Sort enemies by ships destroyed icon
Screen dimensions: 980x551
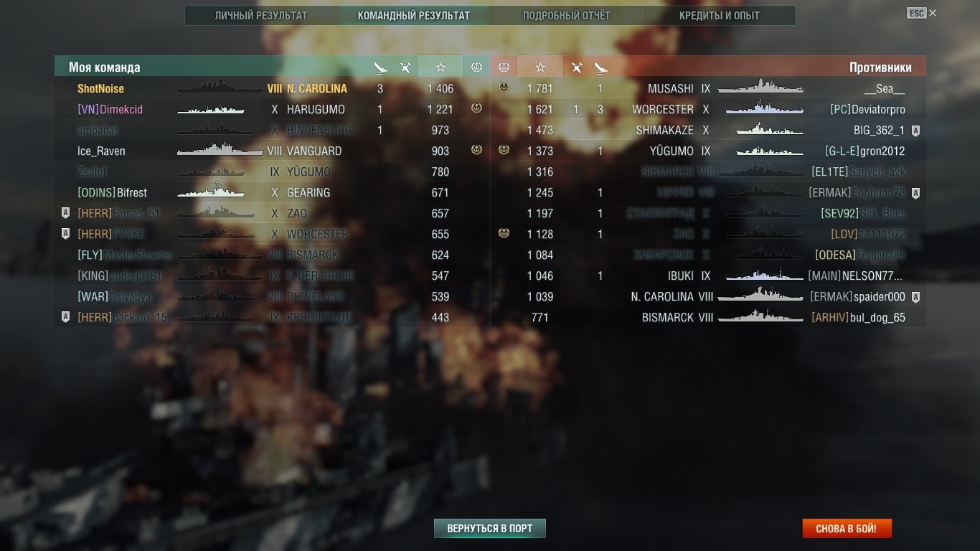click(x=600, y=67)
